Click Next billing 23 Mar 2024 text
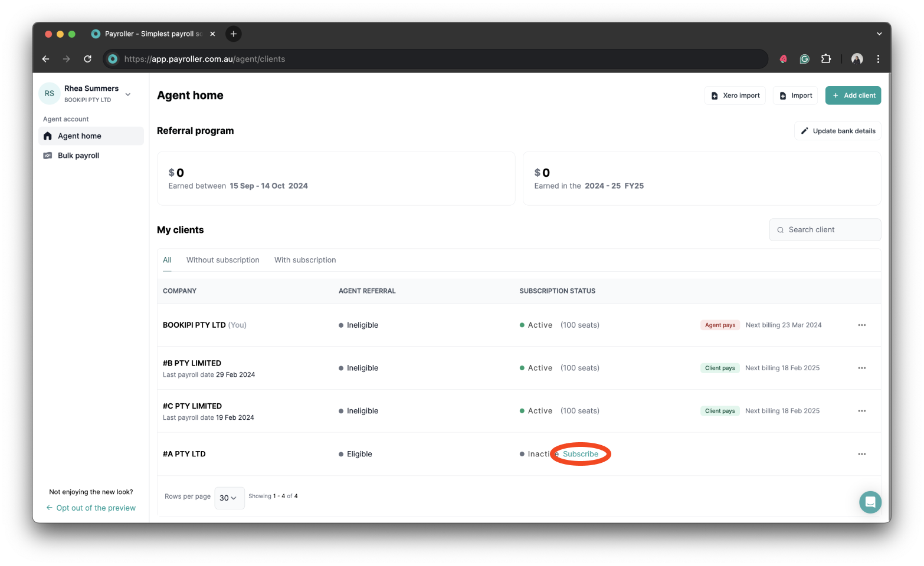This screenshot has width=924, height=566. pos(784,325)
